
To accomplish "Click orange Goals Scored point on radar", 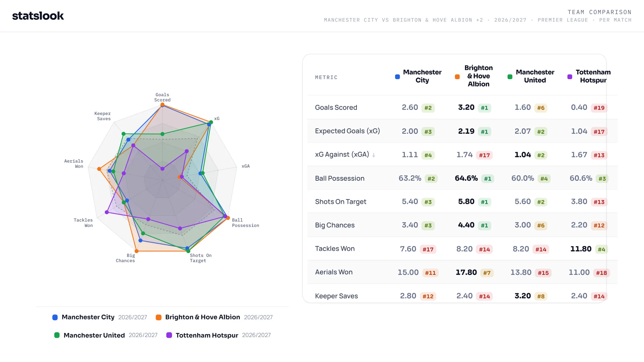I will [x=162, y=105].
